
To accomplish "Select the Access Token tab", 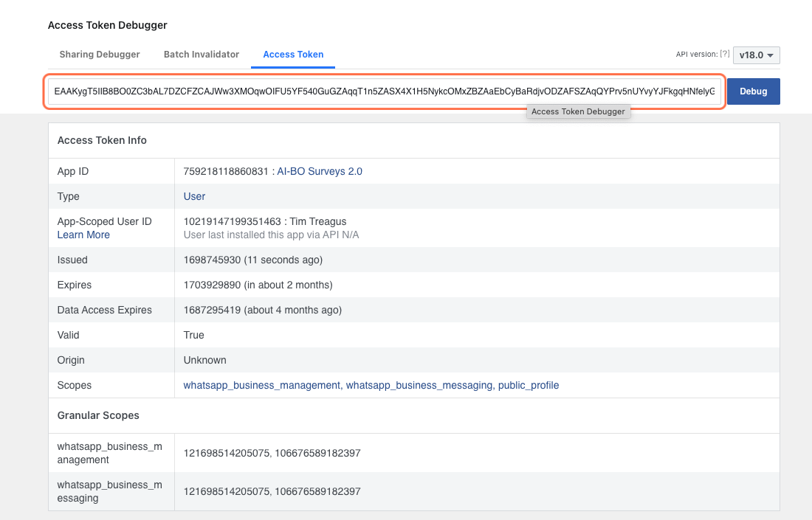I will click(292, 54).
